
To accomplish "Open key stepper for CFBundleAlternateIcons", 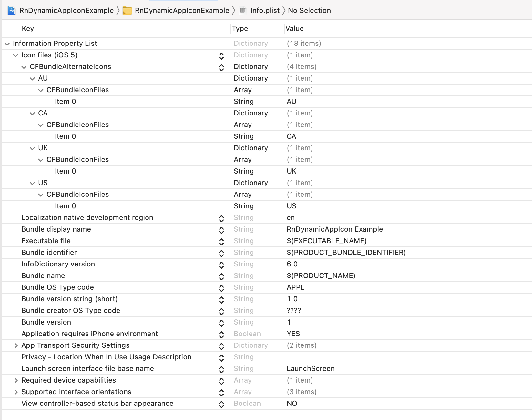I will (221, 67).
